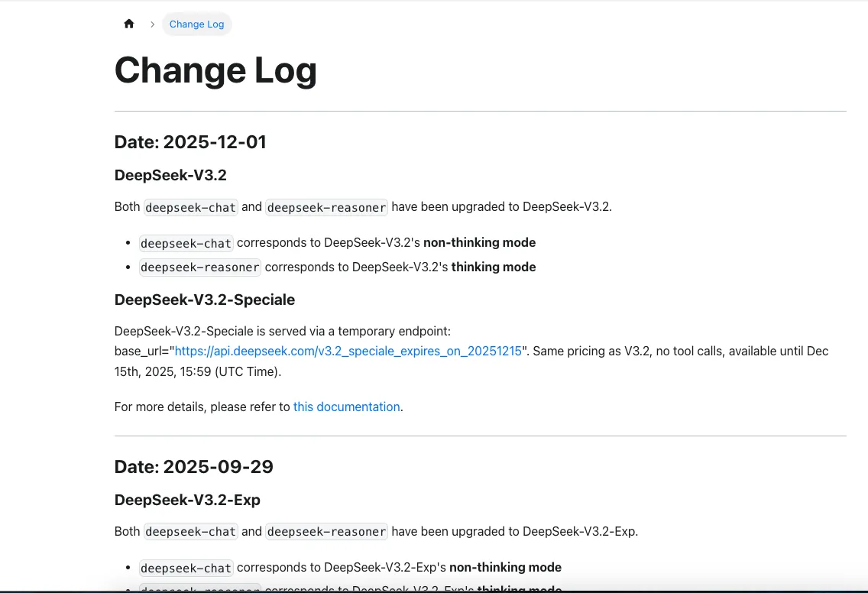Click the DeepSeek-V3.2-Speciale heading
Screen dimensions: 868x593
tap(205, 300)
